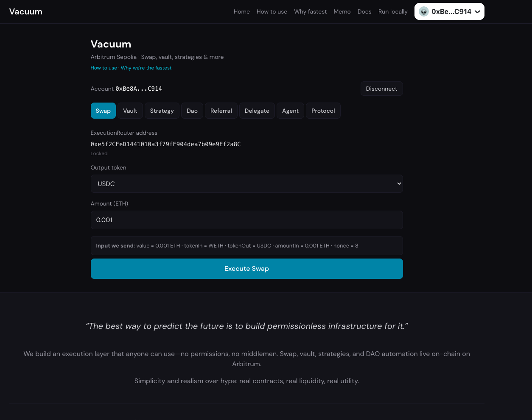Open the Strategy tab

(x=162, y=111)
